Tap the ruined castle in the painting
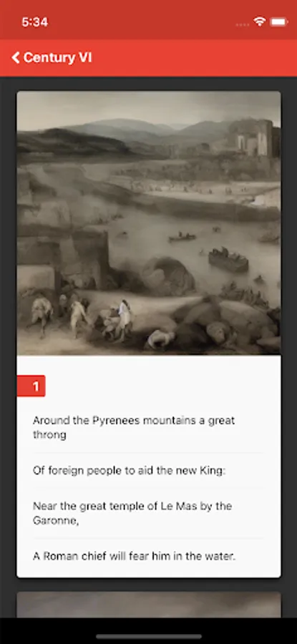Viewport: 297px width, 644px height. click(255, 137)
